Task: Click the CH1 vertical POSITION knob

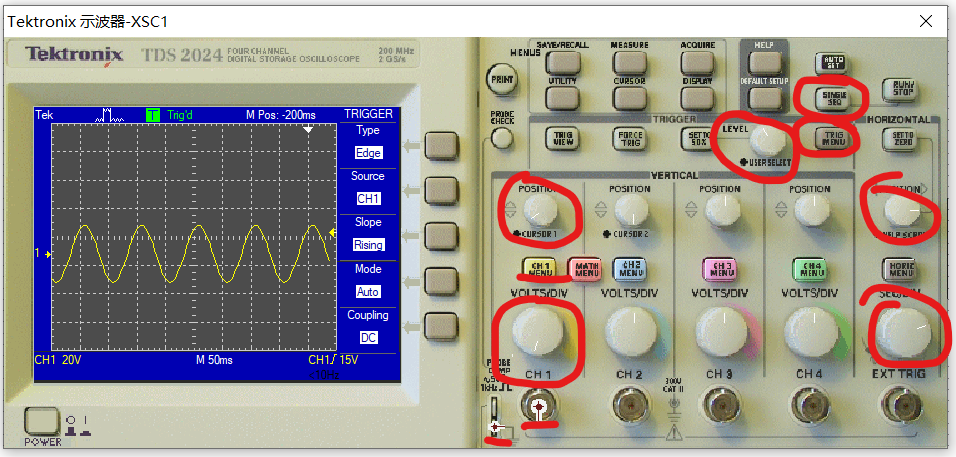Action: 539,210
